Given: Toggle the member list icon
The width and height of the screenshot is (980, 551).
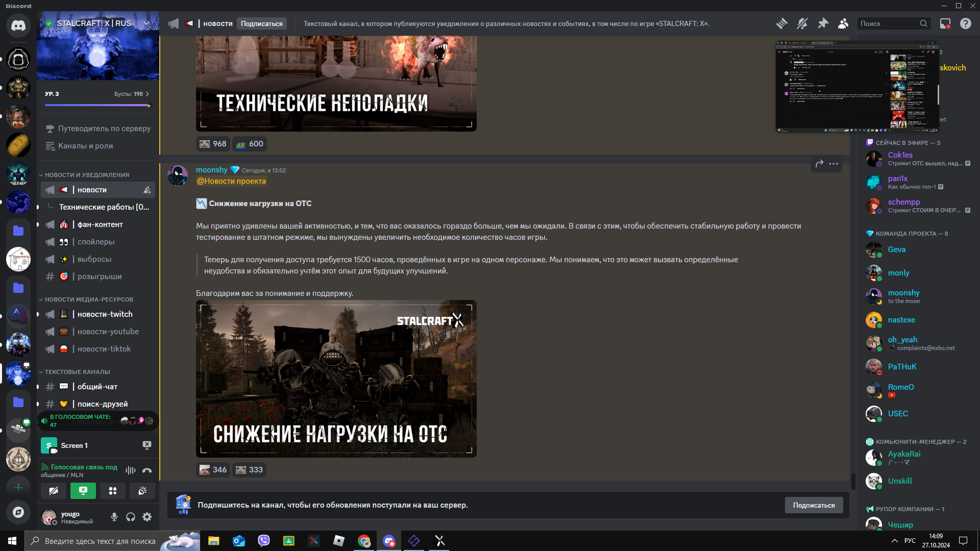Looking at the screenshot, I should point(843,23).
